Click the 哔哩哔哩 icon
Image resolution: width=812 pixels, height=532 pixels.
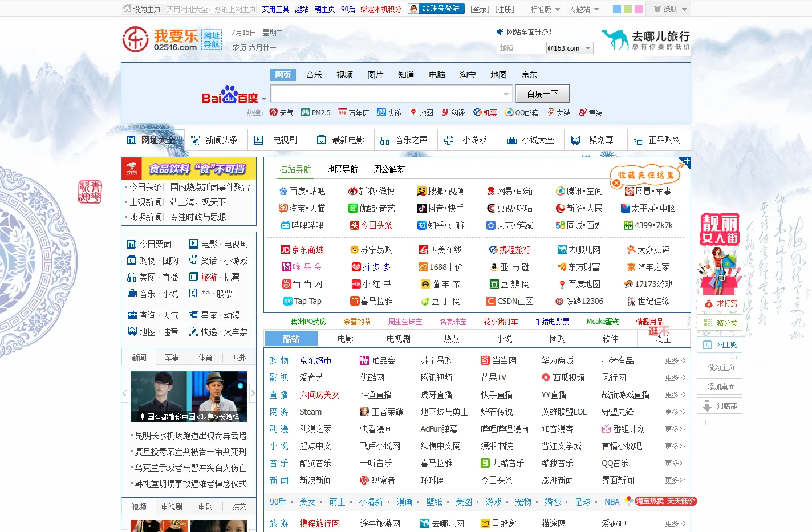[x=285, y=225]
